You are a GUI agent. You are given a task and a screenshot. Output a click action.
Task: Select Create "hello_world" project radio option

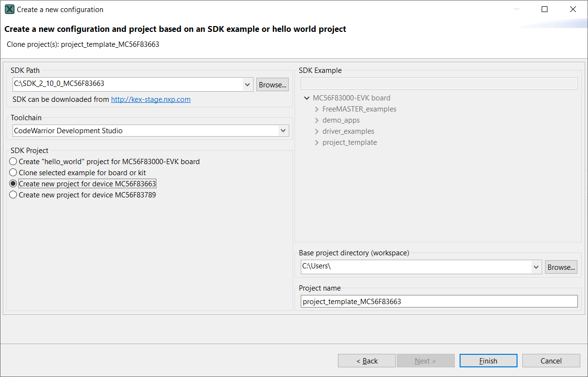(x=13, y=162)
